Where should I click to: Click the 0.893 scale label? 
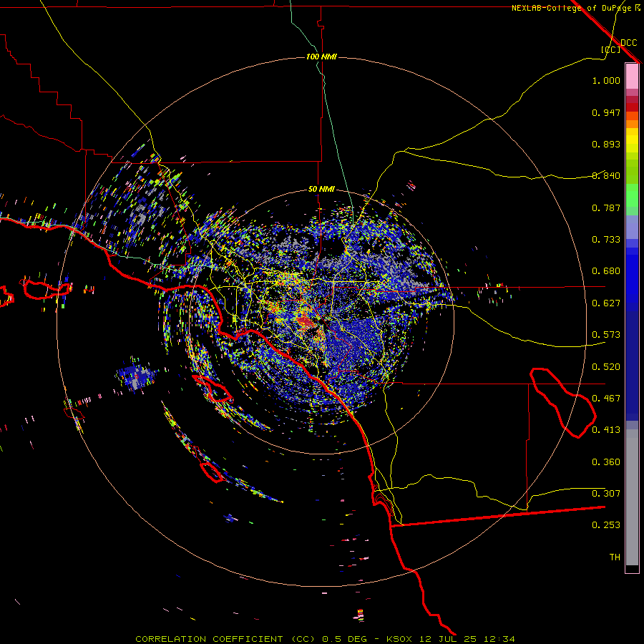coord(606,144)
